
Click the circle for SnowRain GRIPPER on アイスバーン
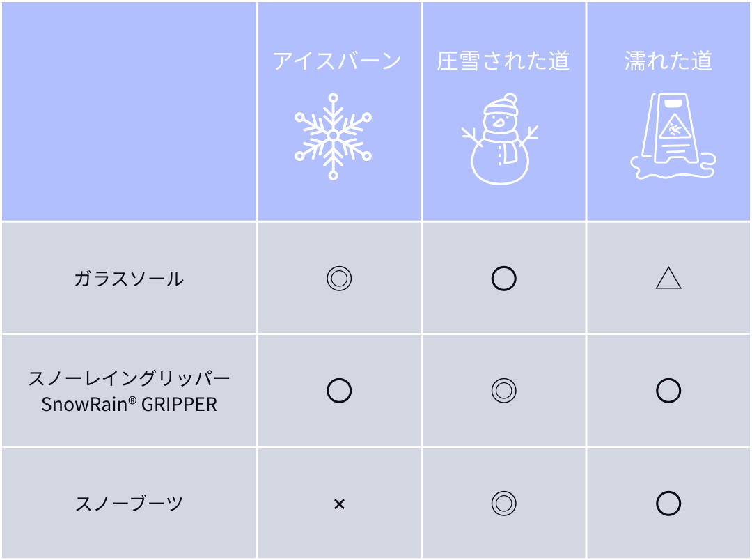[x=339, y=391]
